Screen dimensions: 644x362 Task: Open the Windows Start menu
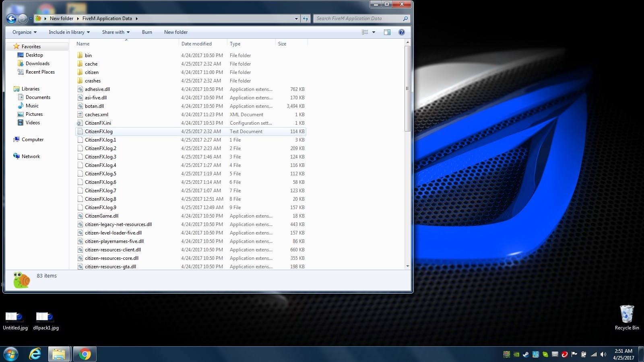click(11, 354)
